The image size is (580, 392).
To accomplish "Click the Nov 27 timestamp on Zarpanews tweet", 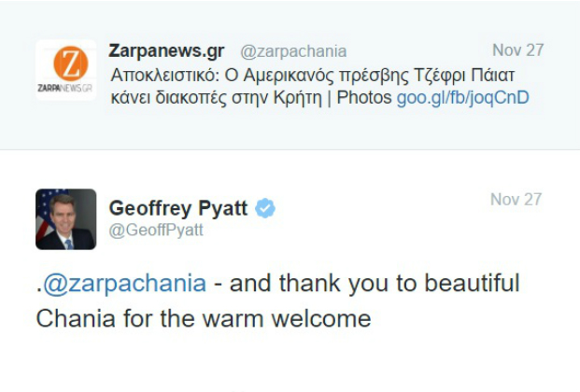I will [x=516, y=50].
